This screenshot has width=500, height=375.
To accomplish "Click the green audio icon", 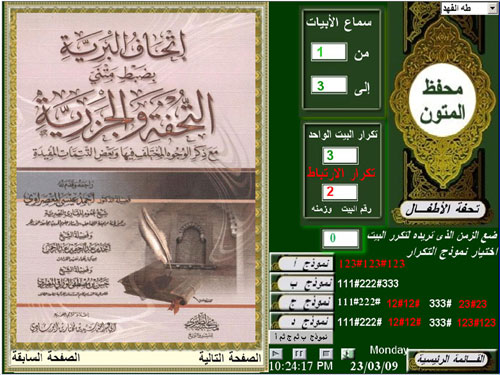I will (x=348, y=354).
